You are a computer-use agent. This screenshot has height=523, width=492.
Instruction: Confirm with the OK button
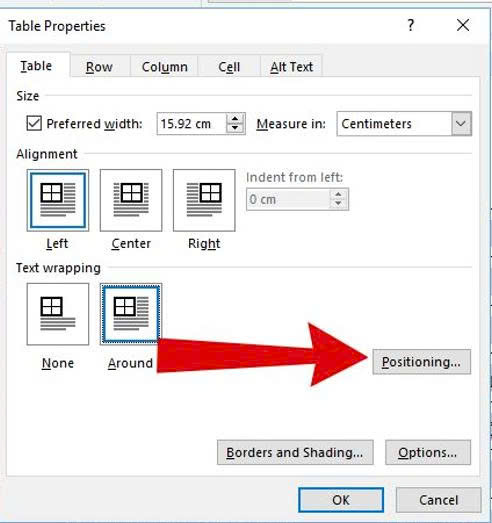coord(341,500)
